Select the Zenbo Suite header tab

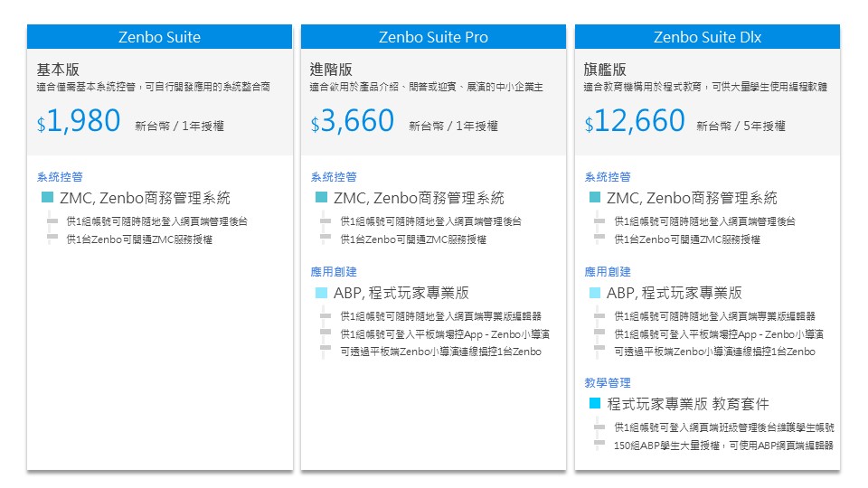(159, 37)
